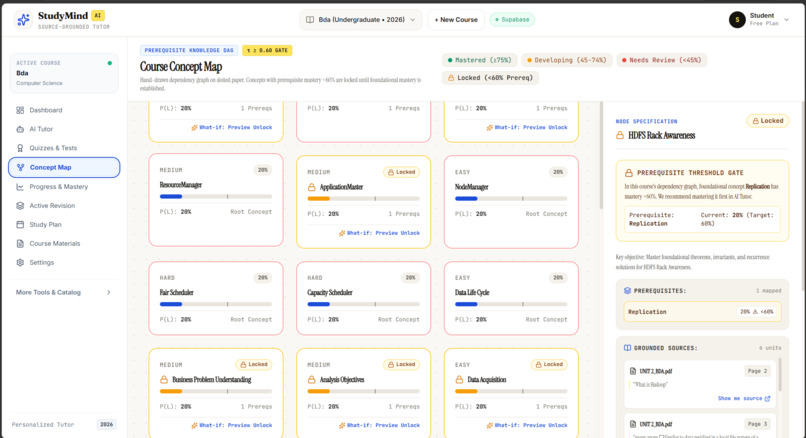This screenshot has height=438, width=806.
Task: Click the student avatar circle
Action: click(737, 20)
